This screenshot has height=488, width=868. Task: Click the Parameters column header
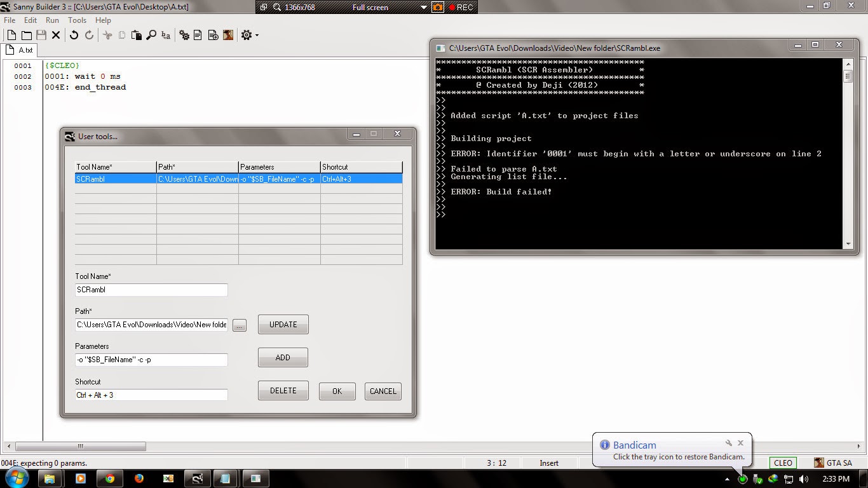(x=280, y=167)
